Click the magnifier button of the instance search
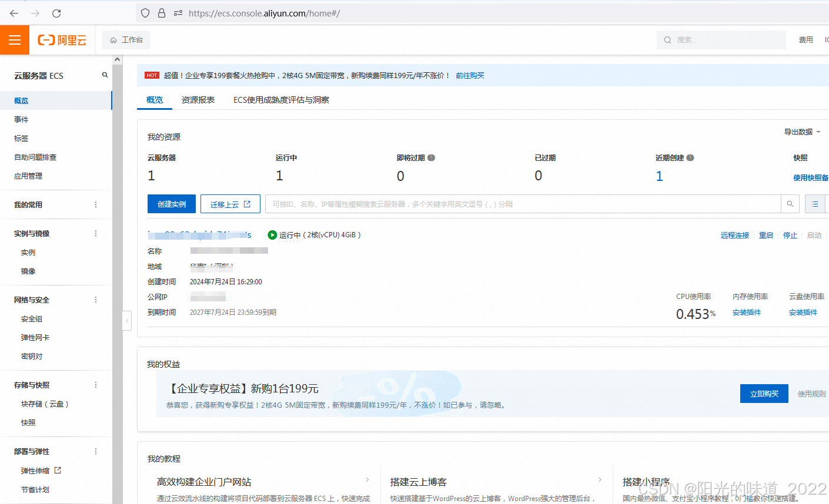829x504 pixels. (790, 204)
